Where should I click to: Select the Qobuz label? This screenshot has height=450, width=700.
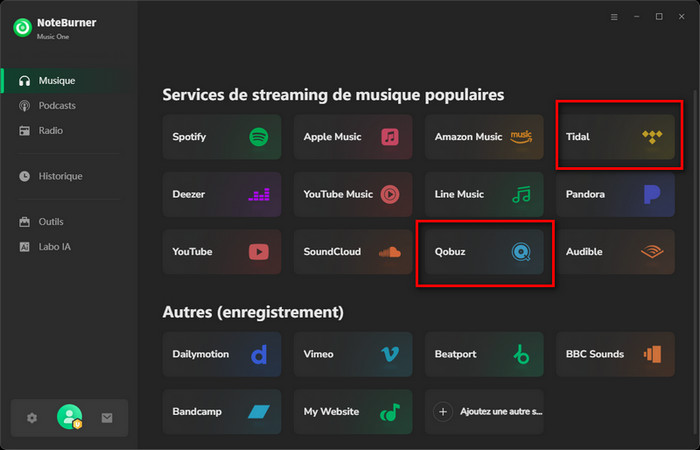[450, 252]
